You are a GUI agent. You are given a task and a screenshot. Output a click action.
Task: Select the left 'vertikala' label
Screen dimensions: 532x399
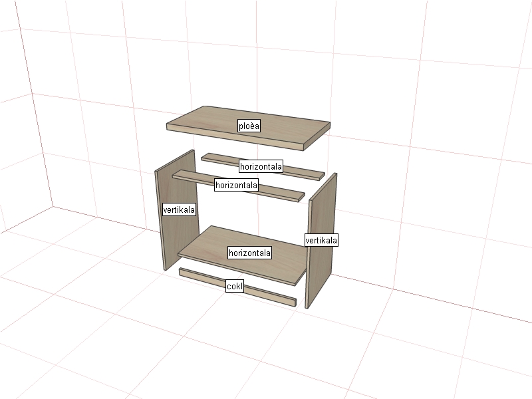click(179, 209)
